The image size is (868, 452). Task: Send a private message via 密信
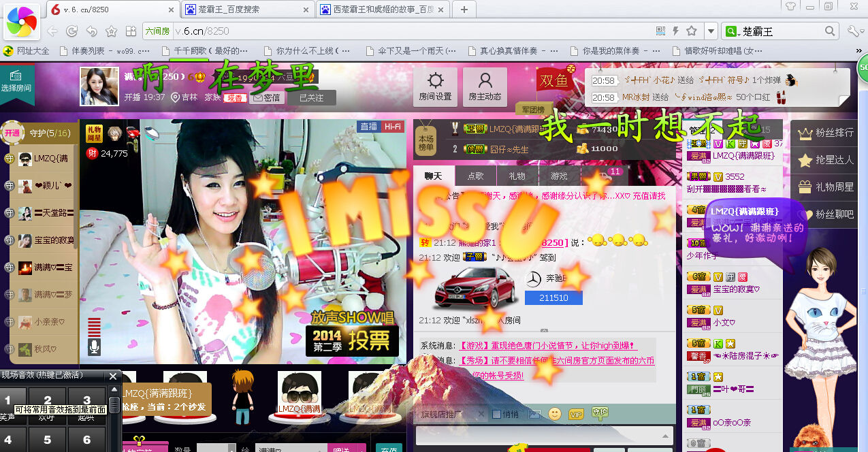point(266,97)
